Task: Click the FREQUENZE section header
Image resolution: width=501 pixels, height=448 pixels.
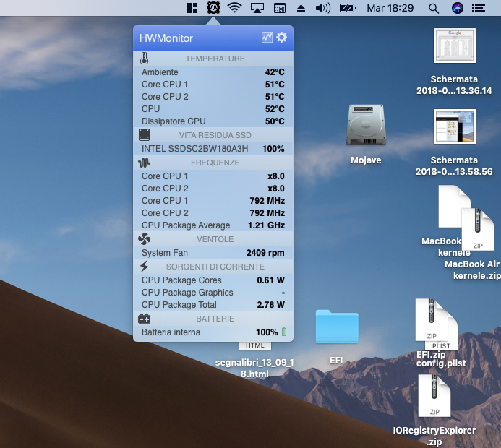Action: coord(213,163)
